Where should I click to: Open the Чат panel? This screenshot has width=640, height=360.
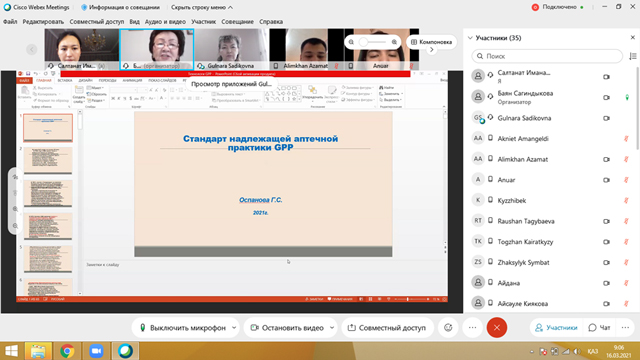[x=599, y=328]
